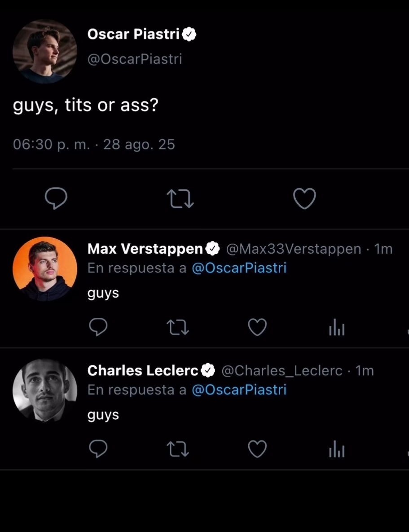Open the Charles Leclerc display name
Viewport: 409px width, 532px height.
click(x=143, y=370)
